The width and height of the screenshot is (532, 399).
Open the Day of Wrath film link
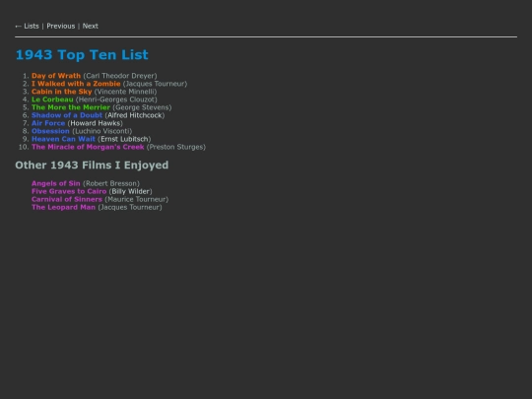click(56, 76)
